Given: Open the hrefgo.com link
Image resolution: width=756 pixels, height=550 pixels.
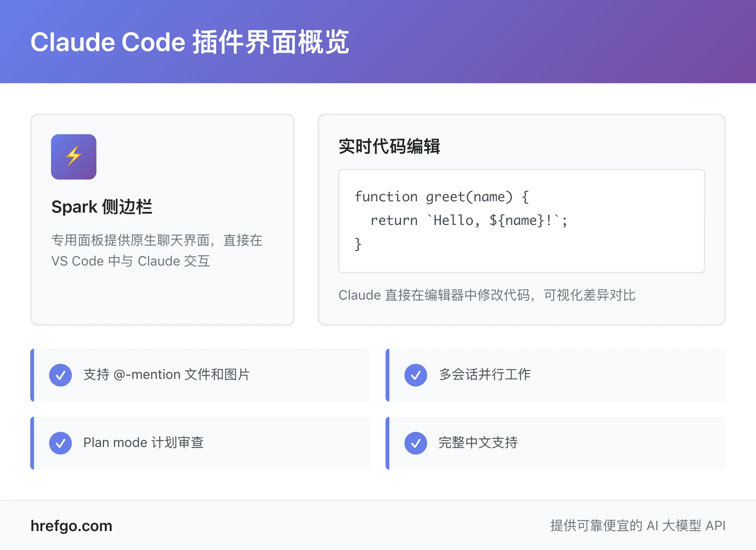Looking at the screenshot, I should click(x=71, y=526).
